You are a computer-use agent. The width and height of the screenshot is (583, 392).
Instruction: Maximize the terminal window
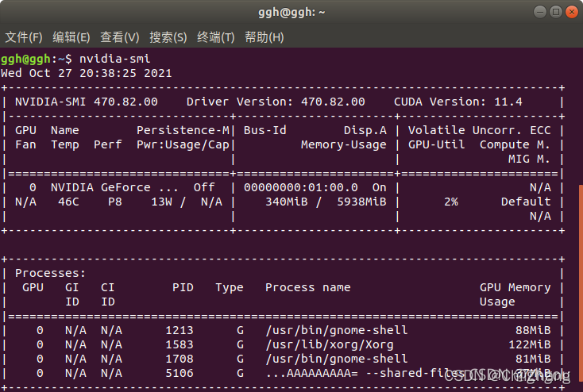[556, 12]
